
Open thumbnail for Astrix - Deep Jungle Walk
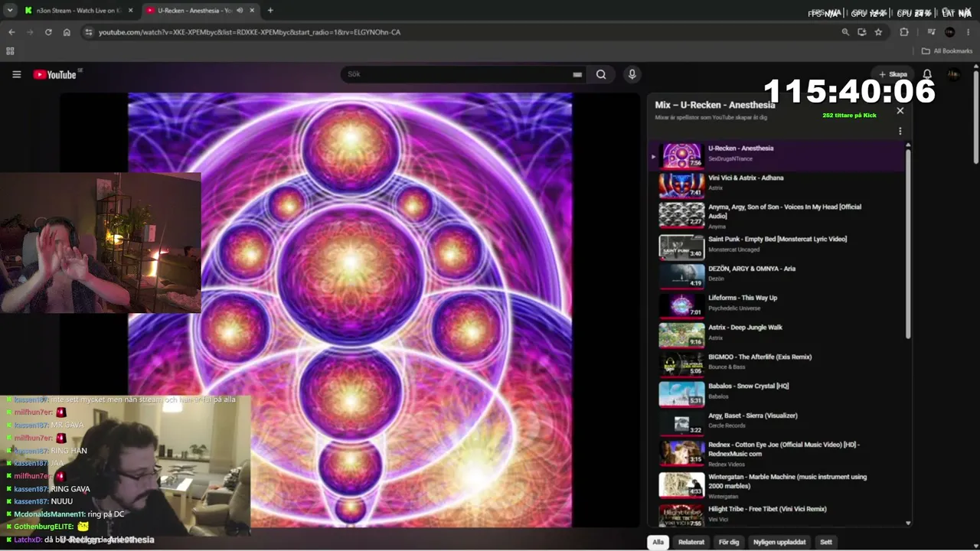(x=681, y=335)
